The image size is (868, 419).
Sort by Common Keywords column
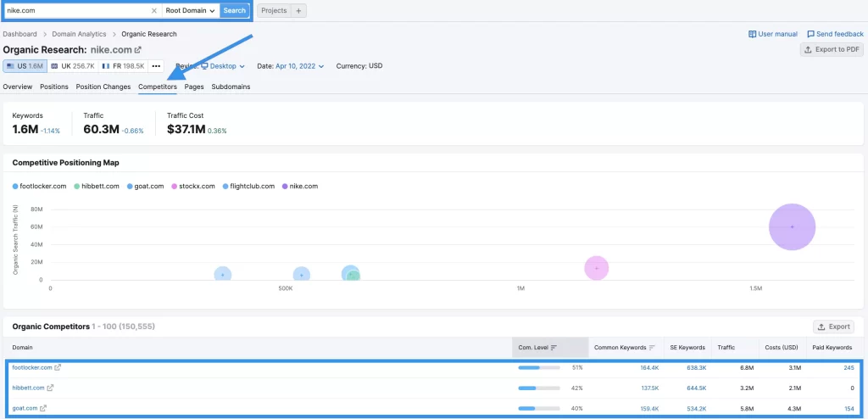pyautogui.click(x=625, y=348)
